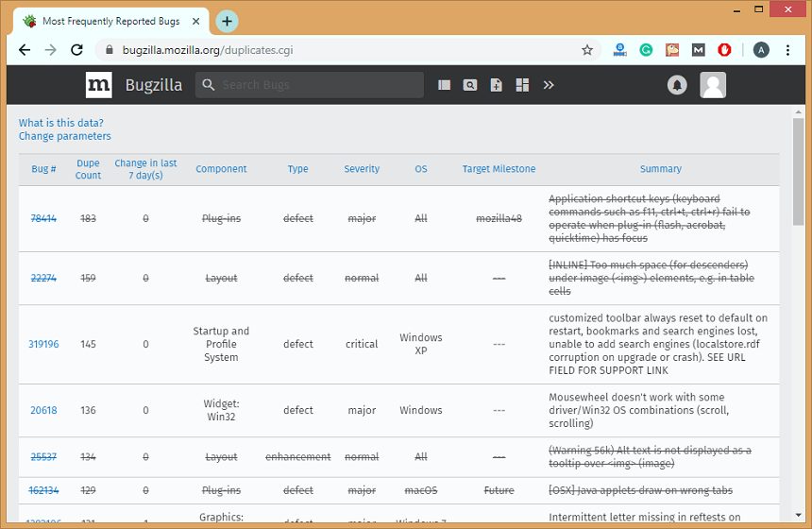Open the Bugzilla home logo icon

[98, 85]
